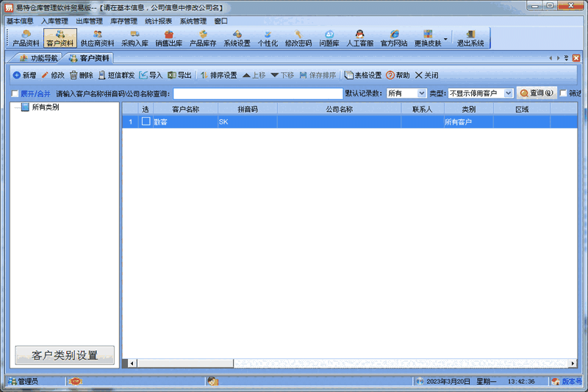
Task: Select 所有类别 in the category tree
Action: coord(46,107)
